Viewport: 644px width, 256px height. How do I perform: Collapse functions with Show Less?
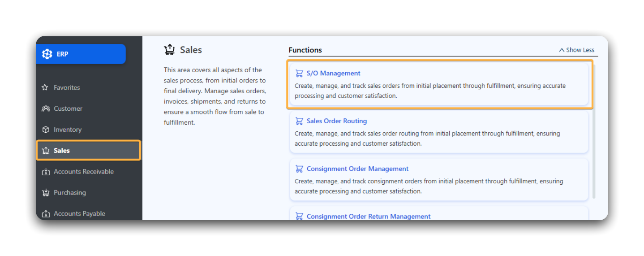[580, 50]
